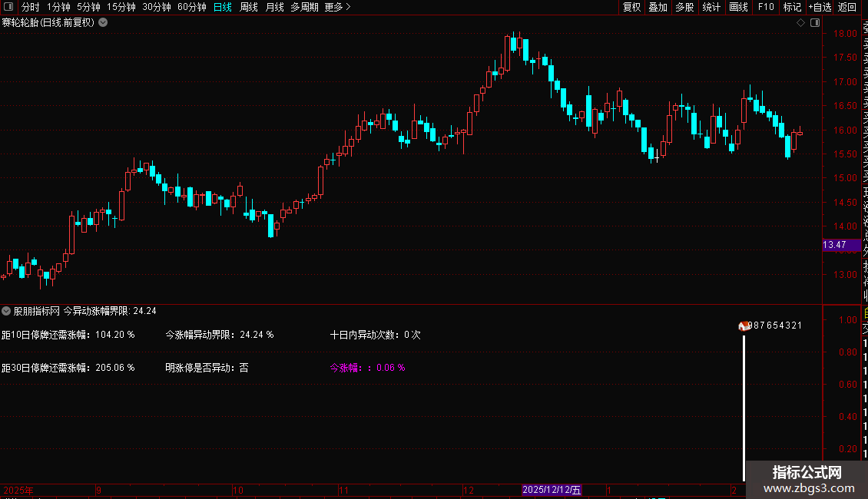This screenshot has height=499, width=868.
Task: Click the white vertical signal bar
Action: pos(744,407)
